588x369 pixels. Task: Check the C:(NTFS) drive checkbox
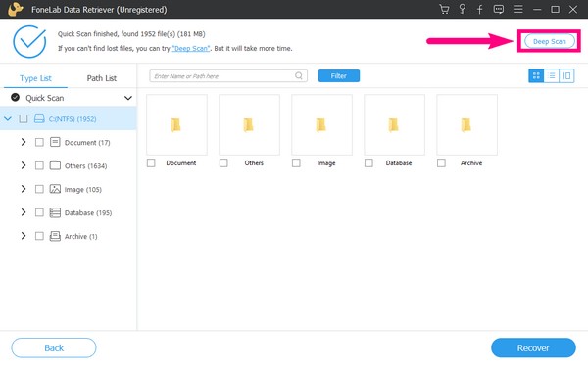24,118
